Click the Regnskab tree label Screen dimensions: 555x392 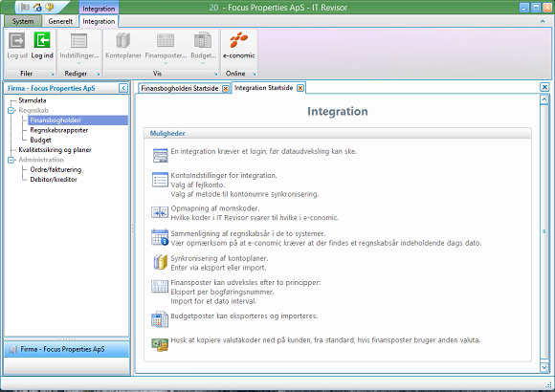click(33, 110)
